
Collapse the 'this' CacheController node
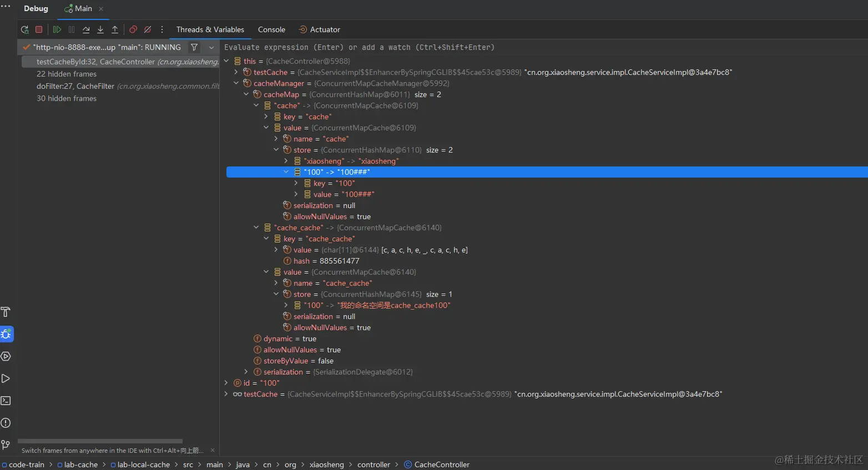tap(226, 61)
